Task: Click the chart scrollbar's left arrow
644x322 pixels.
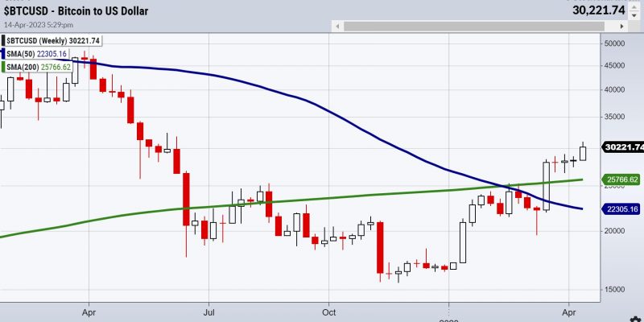Action: coord(337,27)
